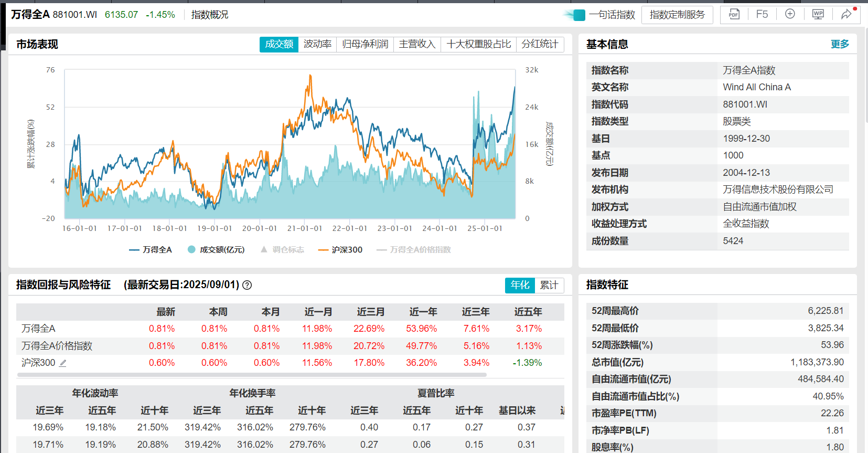Switch to 十大权重股占比 tab
This screenshot has width=868, height=453.
478,44
